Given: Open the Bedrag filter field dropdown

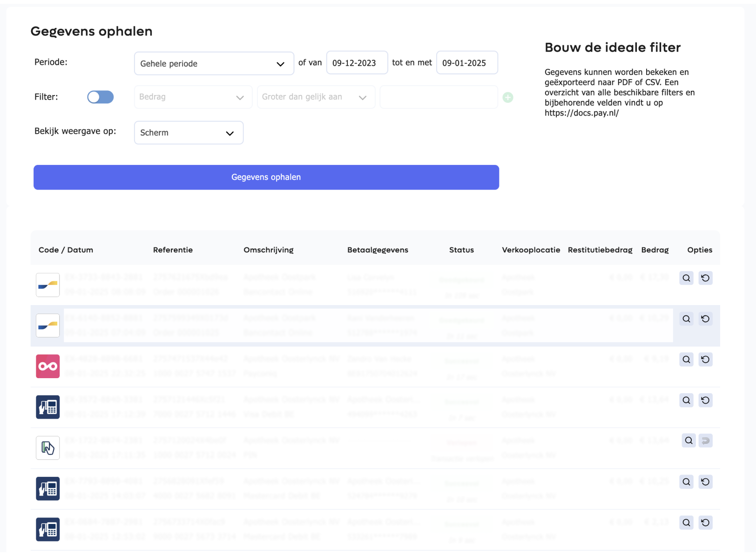Looking at the screenshot, I should tap(193, 97).
